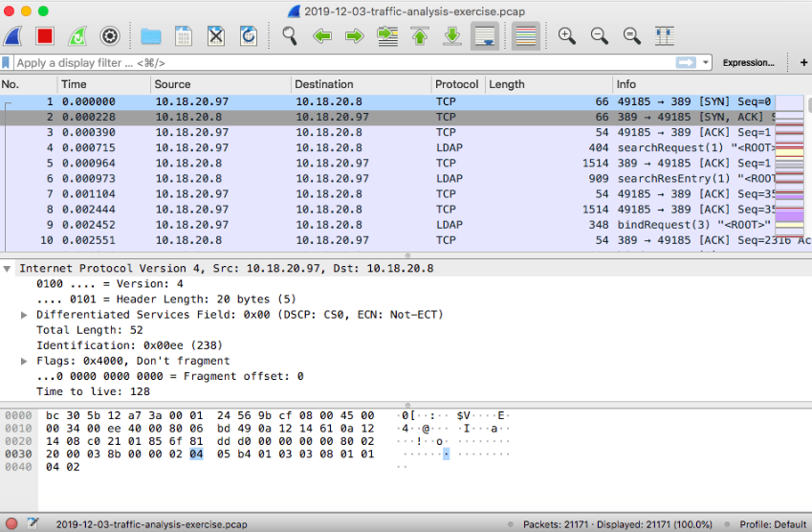Reset text to normal size

point(632,36)
